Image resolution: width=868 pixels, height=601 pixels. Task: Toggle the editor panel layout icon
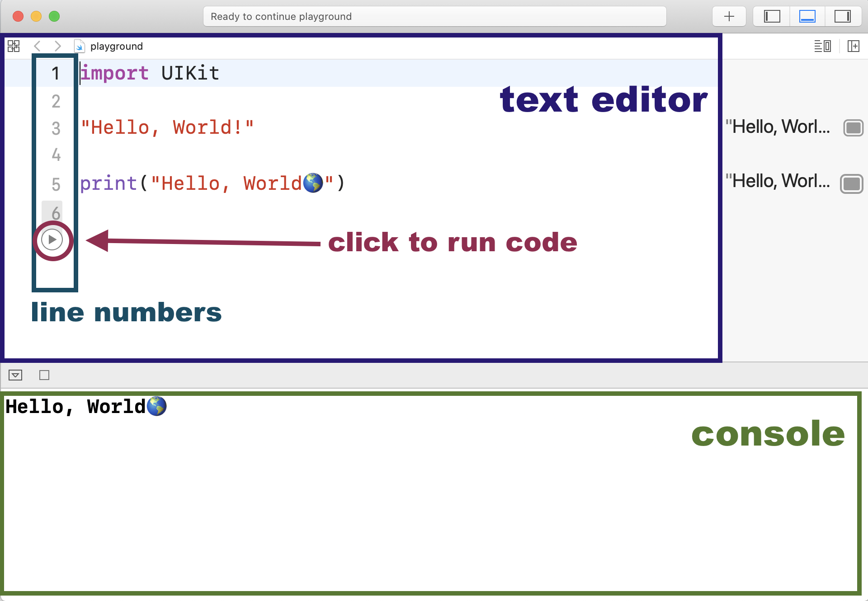click(x=823, y=46)
